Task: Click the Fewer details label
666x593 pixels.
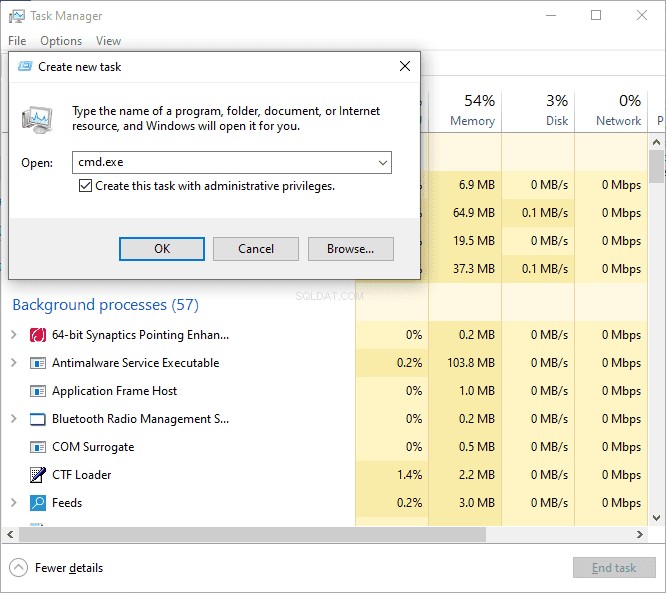Action: coord(69,568)
